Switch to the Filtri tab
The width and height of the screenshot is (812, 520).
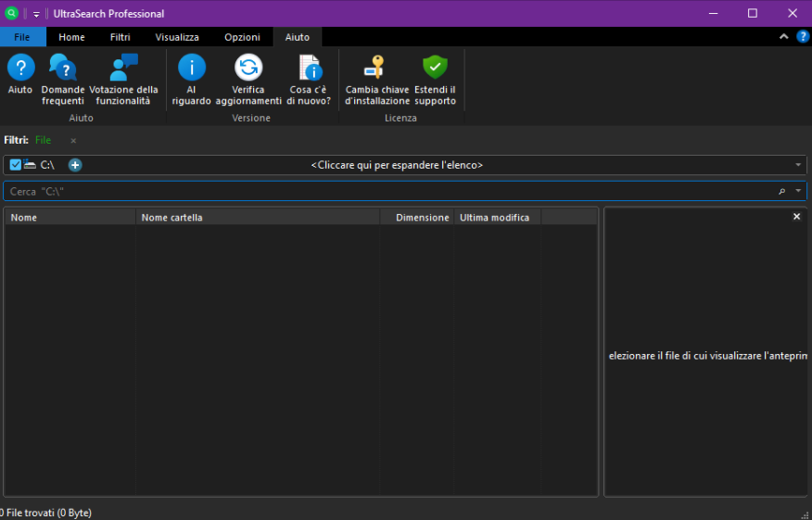tap(121, 37)
